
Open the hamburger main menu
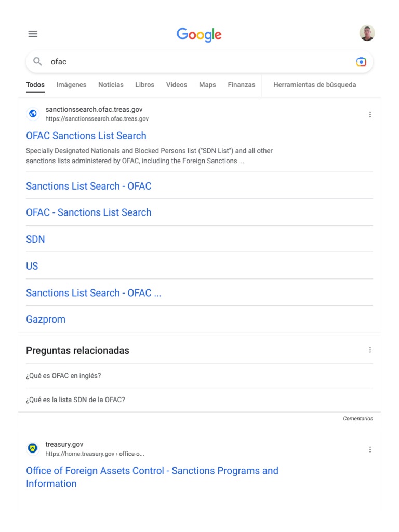pyautogui.click(x=33, y=34)
